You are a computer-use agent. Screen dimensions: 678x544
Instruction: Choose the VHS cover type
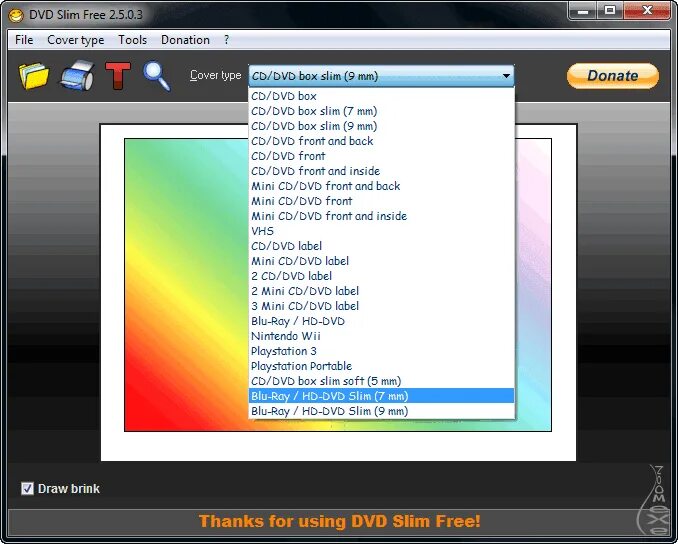[381, 231]
